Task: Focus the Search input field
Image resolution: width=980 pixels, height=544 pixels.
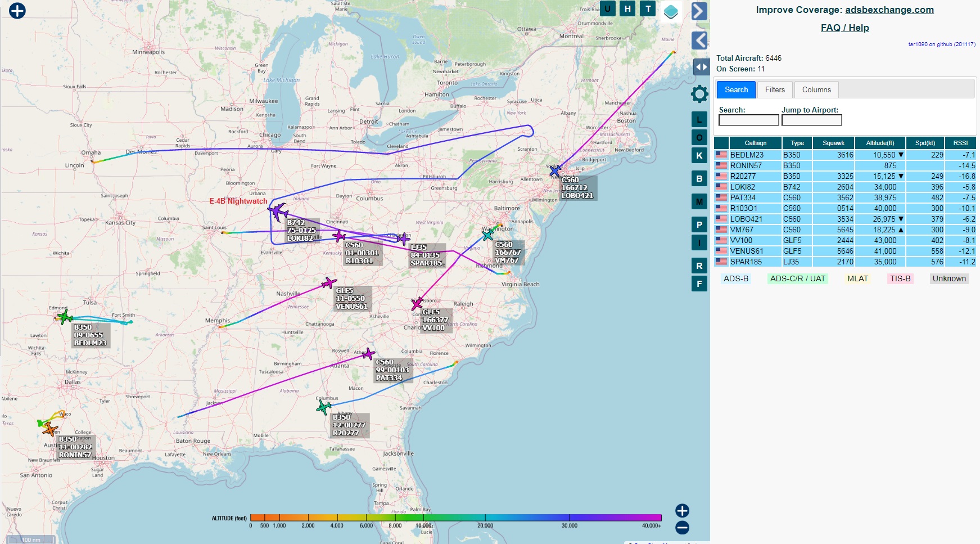Action: [x=749, y=120]
